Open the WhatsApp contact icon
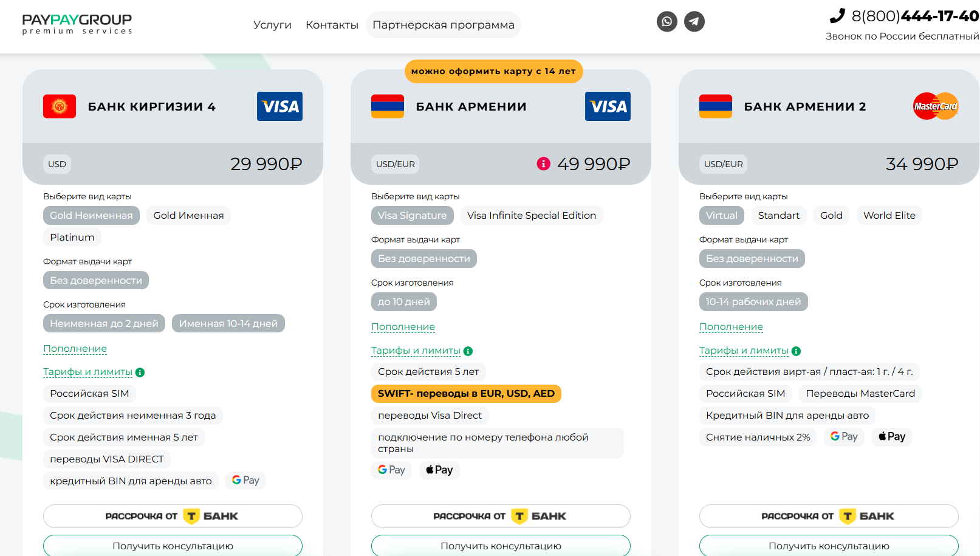Image resolution: width=980 pixels, height=556 pixels. tap(666, 22)
